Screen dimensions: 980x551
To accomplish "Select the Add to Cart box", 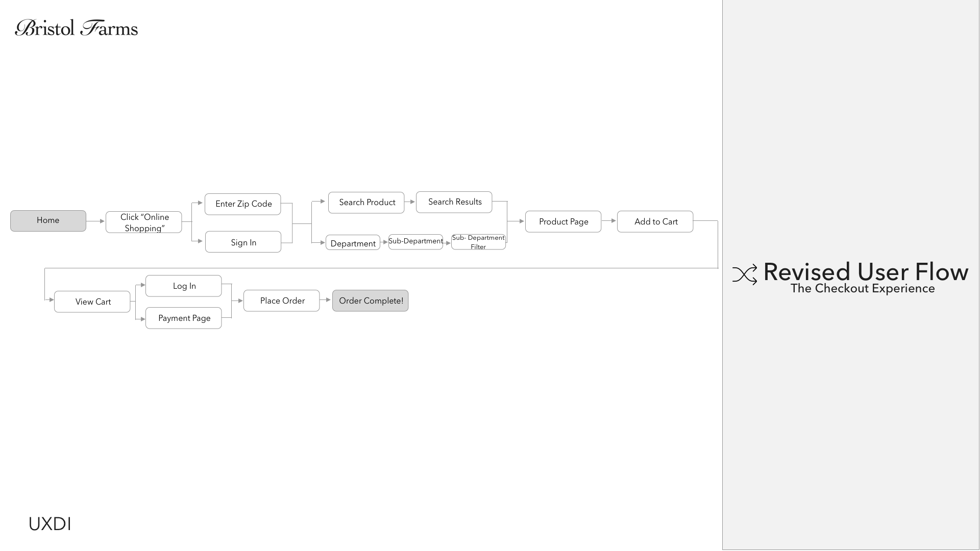I will [655, 221].
